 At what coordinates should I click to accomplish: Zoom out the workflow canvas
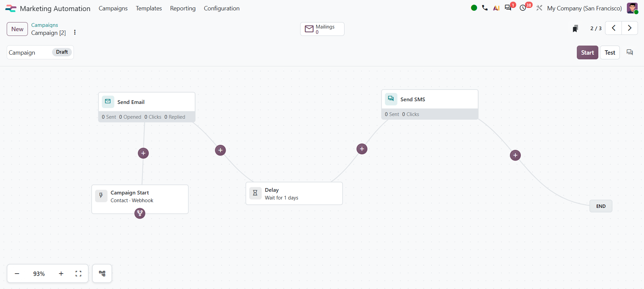17,274
